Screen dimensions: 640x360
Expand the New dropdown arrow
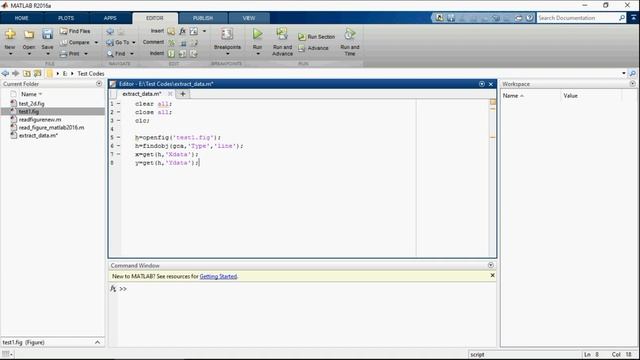(x=10, y=54)
